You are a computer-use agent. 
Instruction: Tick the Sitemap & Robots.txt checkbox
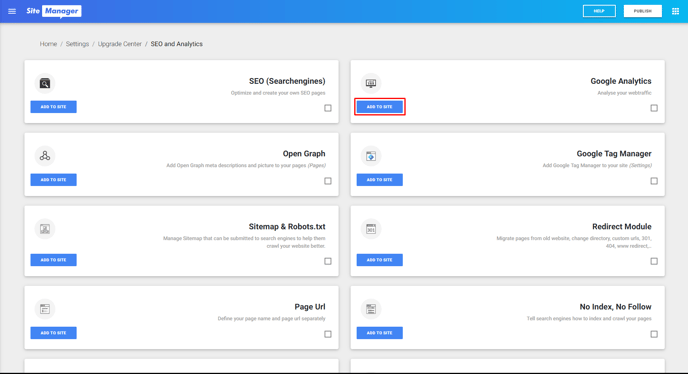point(328,261)
